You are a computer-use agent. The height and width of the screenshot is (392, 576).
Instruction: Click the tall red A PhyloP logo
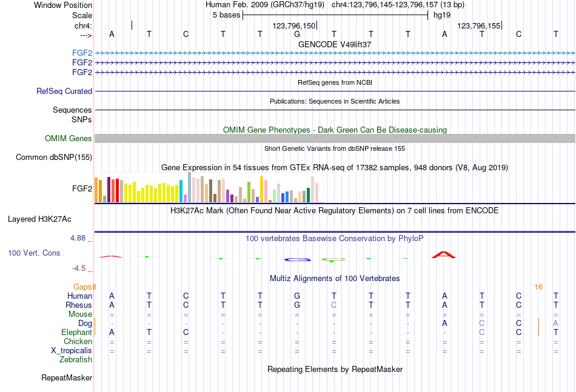pyautogui.click(x=444, y=254)
